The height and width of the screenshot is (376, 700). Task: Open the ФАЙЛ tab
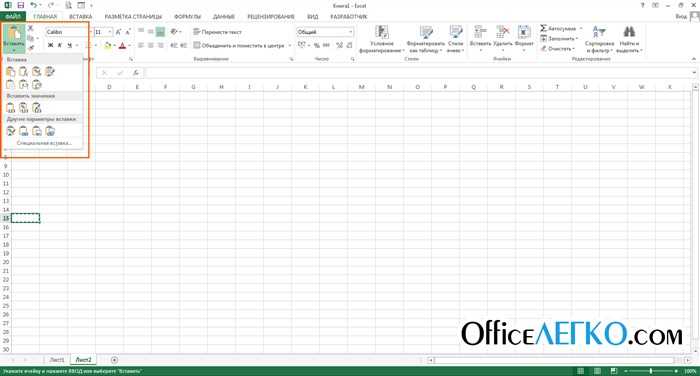(x=13, y=17)
